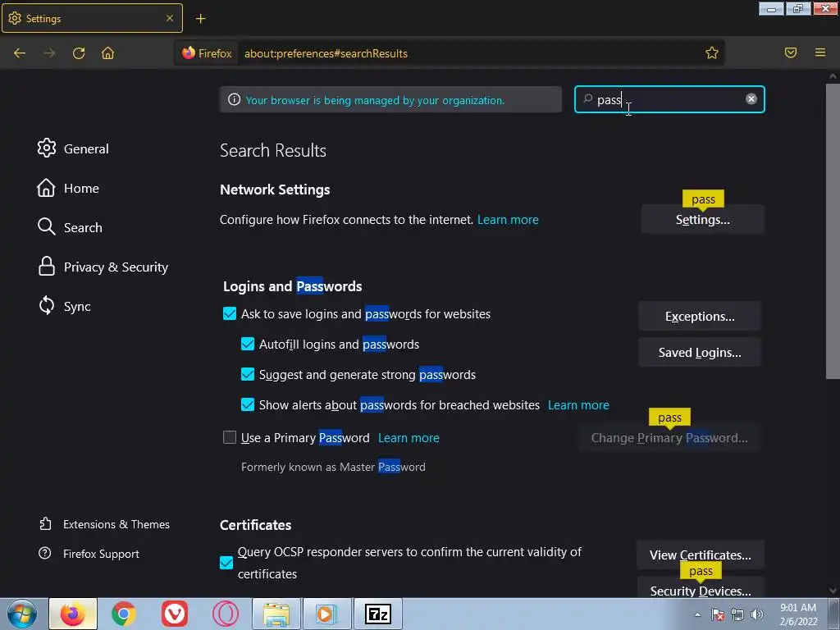Open 7-Zip from the taskbar
840x630 pixels.
click(x=378, y=614)
